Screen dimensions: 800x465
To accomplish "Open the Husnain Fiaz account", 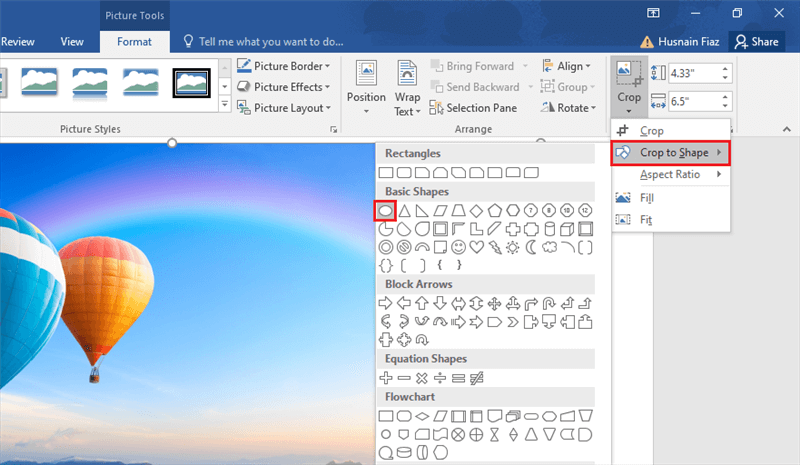I will point(680,42).
